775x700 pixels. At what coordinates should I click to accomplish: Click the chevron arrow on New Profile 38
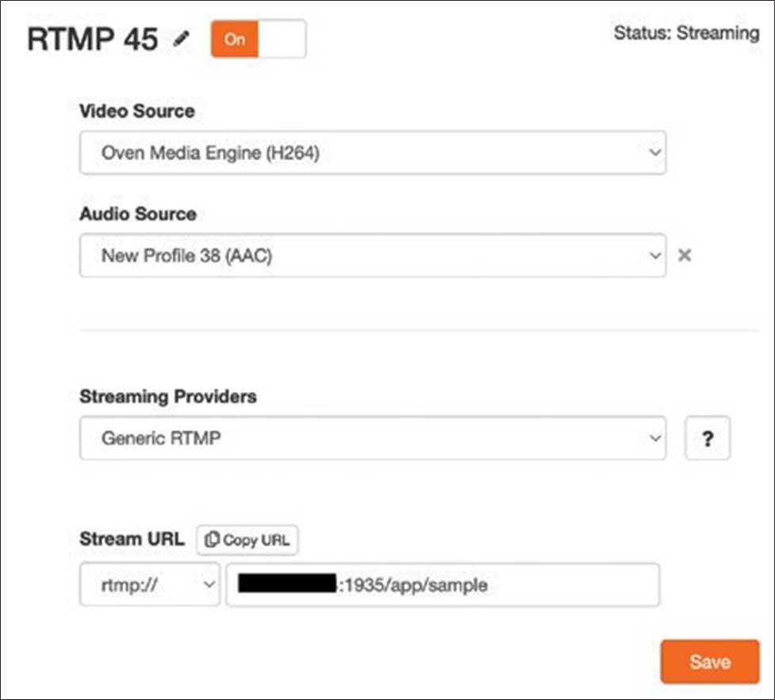(x=654, y=256)
